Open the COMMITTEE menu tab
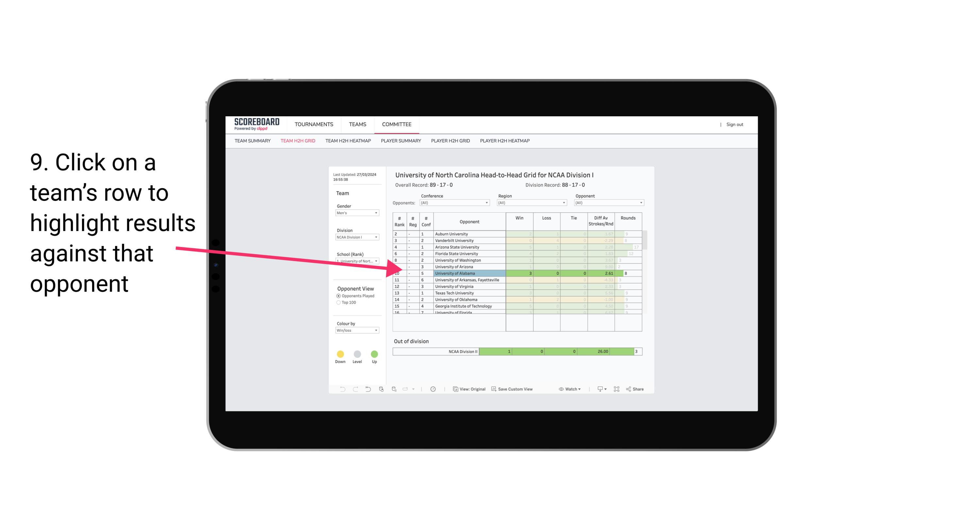This screenshot has width=980, height=527. (x=397, y=124)
